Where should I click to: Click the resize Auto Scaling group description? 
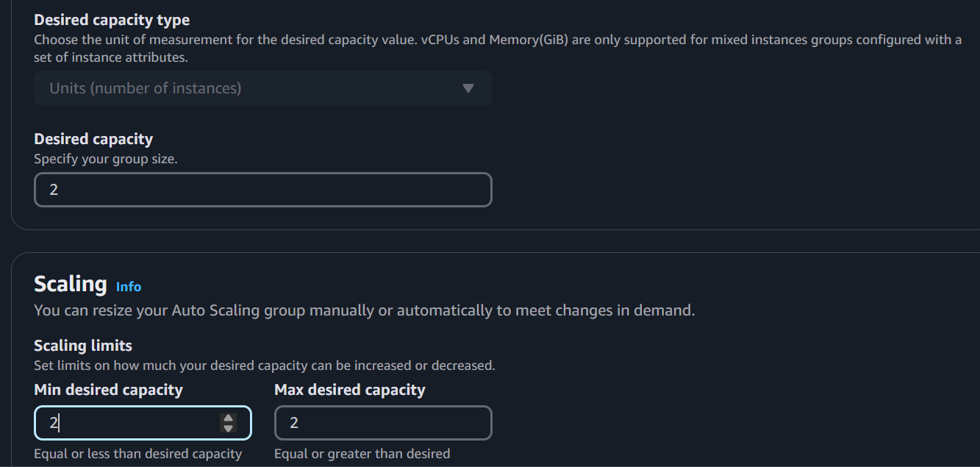(x=365, y=310)
